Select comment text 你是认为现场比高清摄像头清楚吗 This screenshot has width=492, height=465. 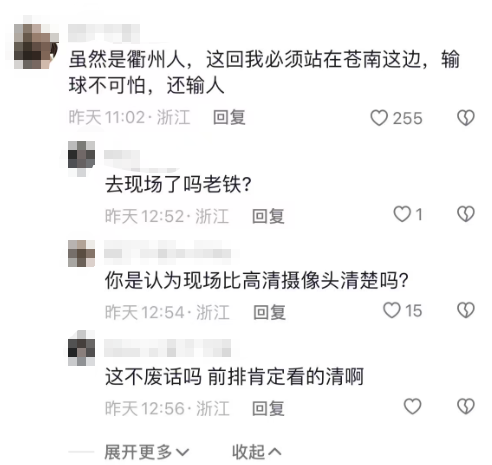point(257,280)
